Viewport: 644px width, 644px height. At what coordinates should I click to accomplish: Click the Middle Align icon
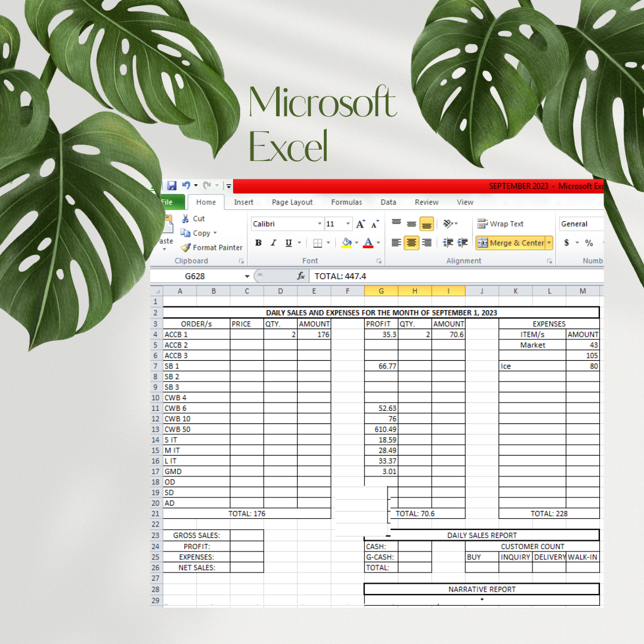coord(411,224)
